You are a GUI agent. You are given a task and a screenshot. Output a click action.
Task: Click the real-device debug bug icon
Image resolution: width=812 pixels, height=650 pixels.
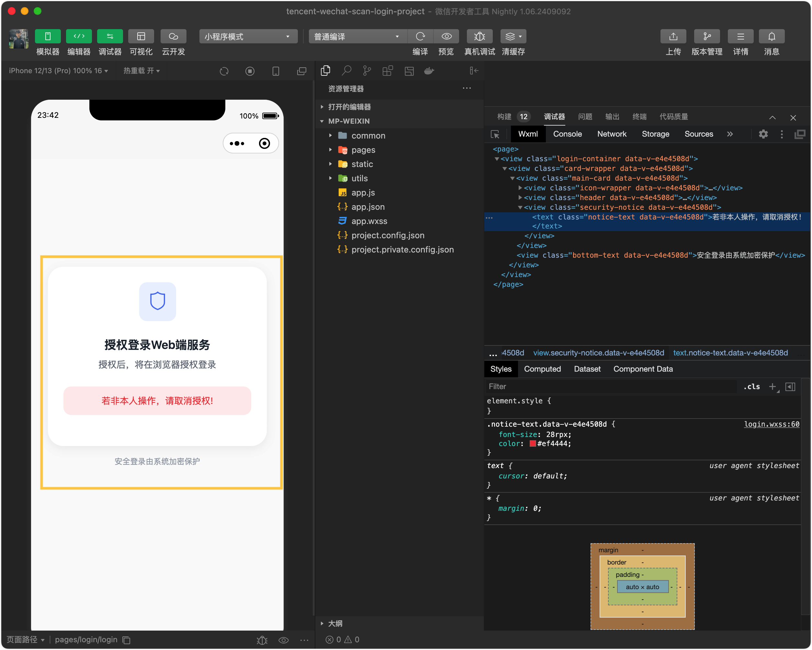coord(479,37)
